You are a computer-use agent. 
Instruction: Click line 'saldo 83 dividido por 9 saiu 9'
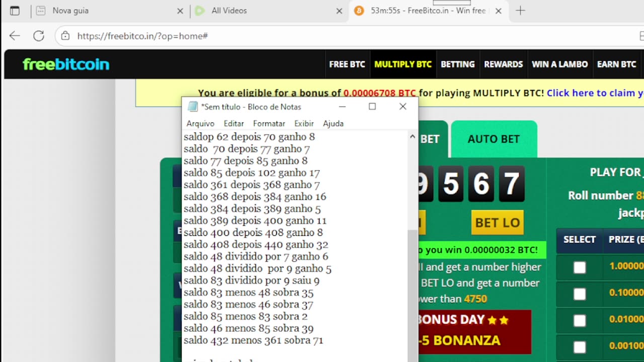252,281
